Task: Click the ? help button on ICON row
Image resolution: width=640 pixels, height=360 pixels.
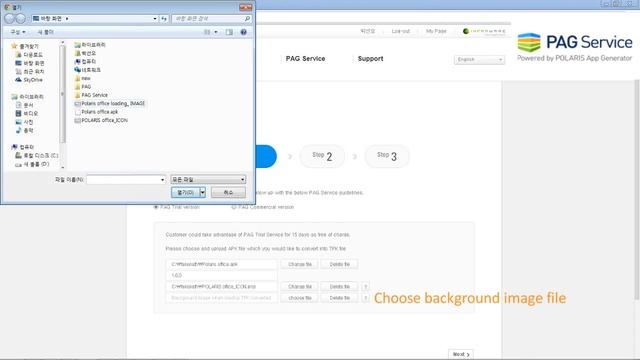Action: click(366, 287)
